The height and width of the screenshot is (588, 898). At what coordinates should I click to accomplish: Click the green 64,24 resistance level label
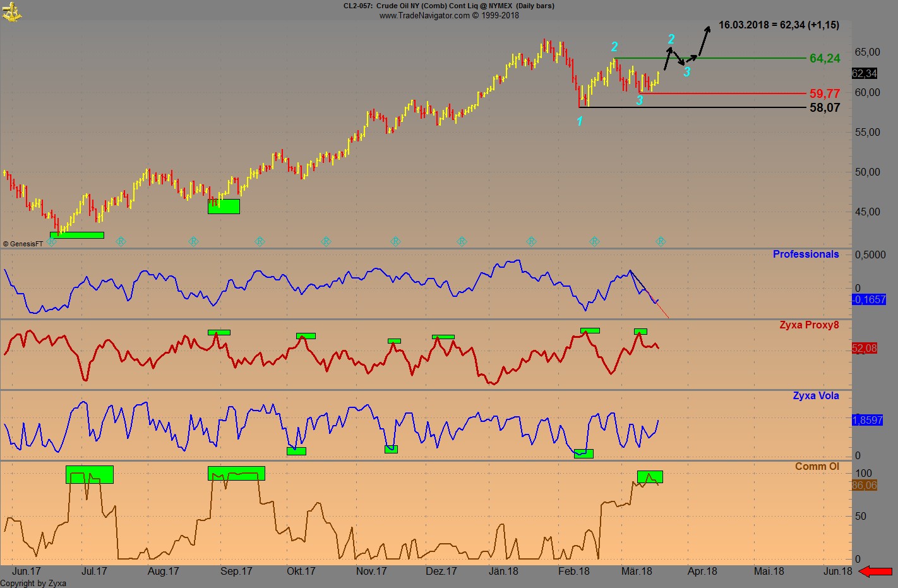(x=825, y=58)
